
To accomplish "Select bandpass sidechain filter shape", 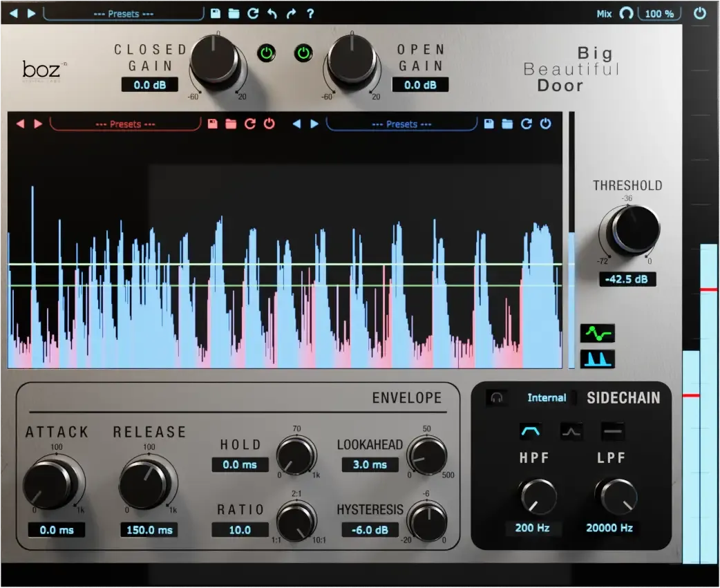I will (x=531, y=431).
